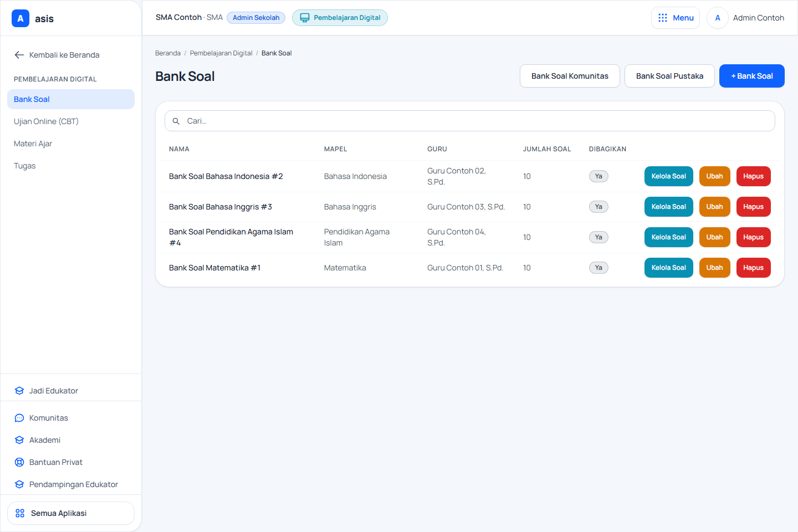The image size is (798, 532).
Task: Ubah Bank Soal Pendidikan Agama Islam #4
Action: 715,237
